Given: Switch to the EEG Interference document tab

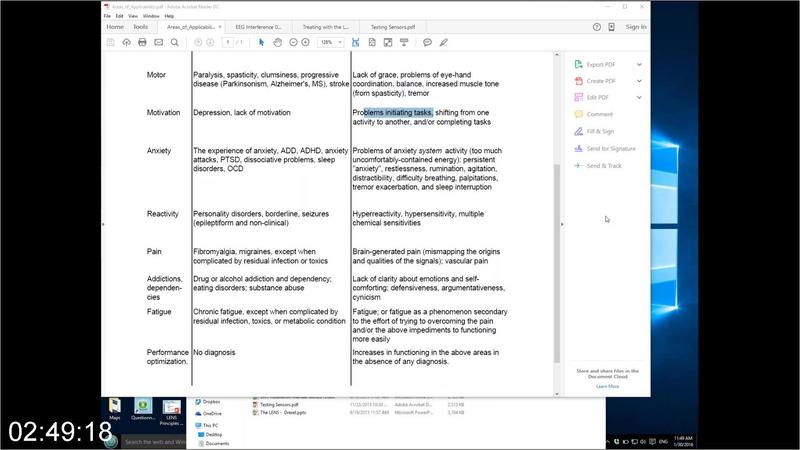Looking at the screenshot, I should pyautogui.click(x=258, y=27).
